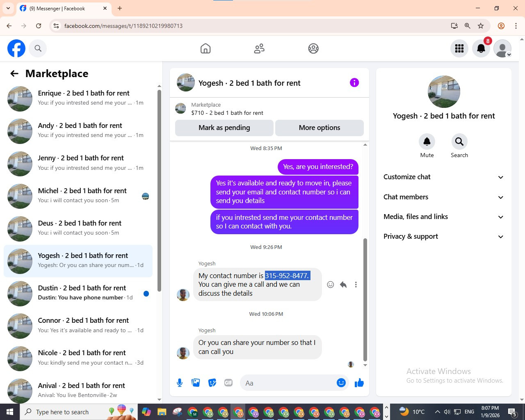This screenshot has height=420, width=525.
Task: Open Windows notification center
Action: point(512,412)
